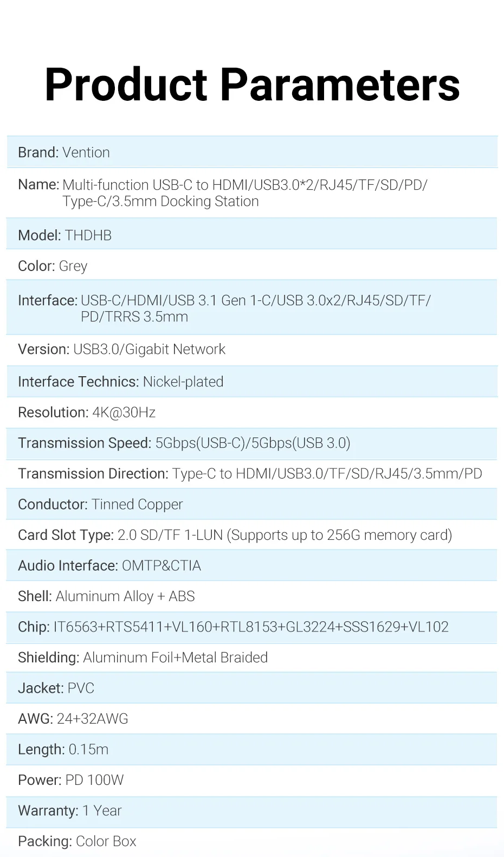The width and height of the screenshot is (504, 857).
Task: Click the Product Parameters heading
Action: pyautogui.click(x=252, y=85)
